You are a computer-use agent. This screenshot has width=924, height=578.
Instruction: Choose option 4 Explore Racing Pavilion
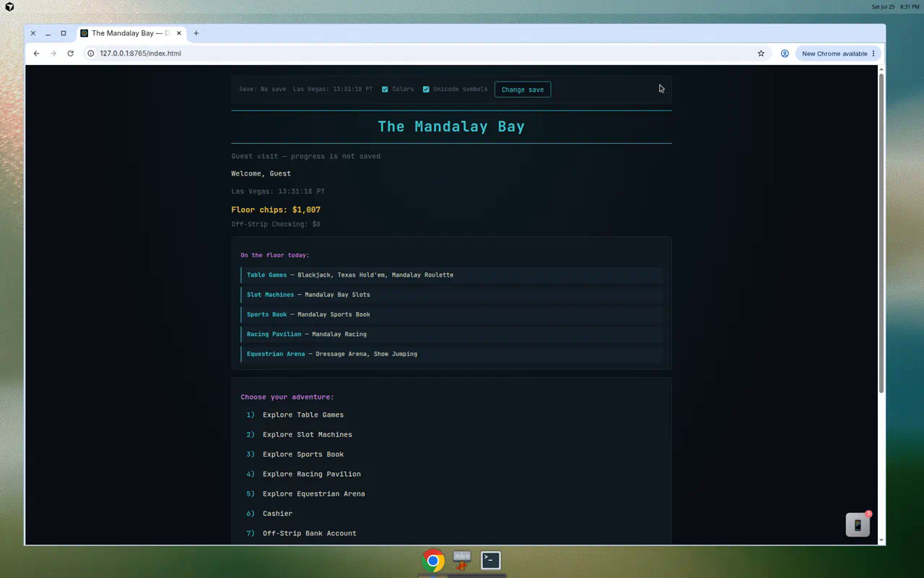point(451,474)
